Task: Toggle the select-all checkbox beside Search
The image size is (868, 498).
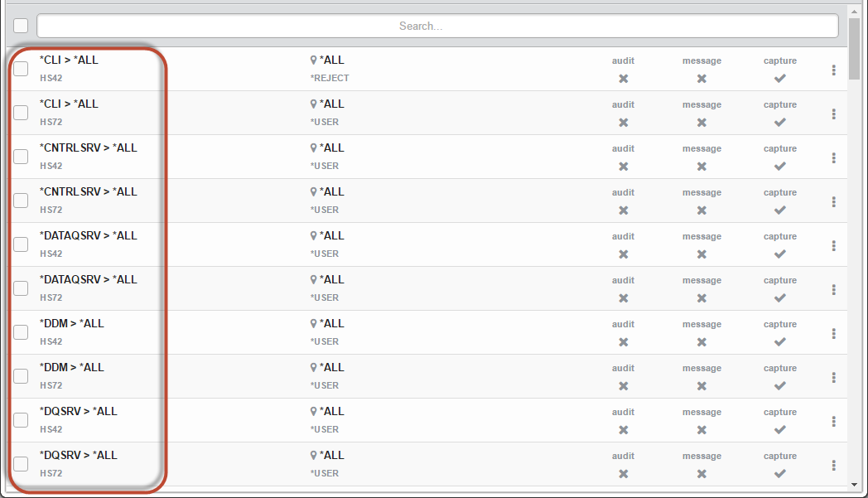Action: (21, 26)
